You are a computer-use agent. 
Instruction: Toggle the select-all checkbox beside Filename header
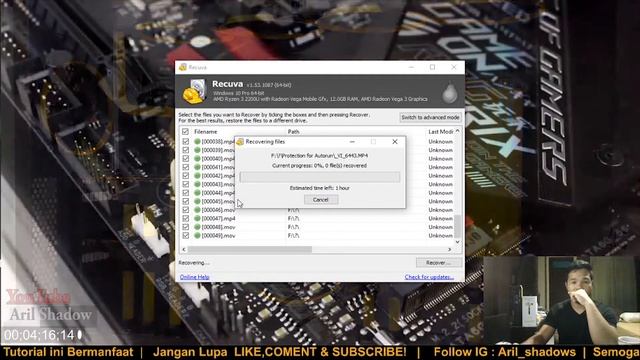pos(185,131)
